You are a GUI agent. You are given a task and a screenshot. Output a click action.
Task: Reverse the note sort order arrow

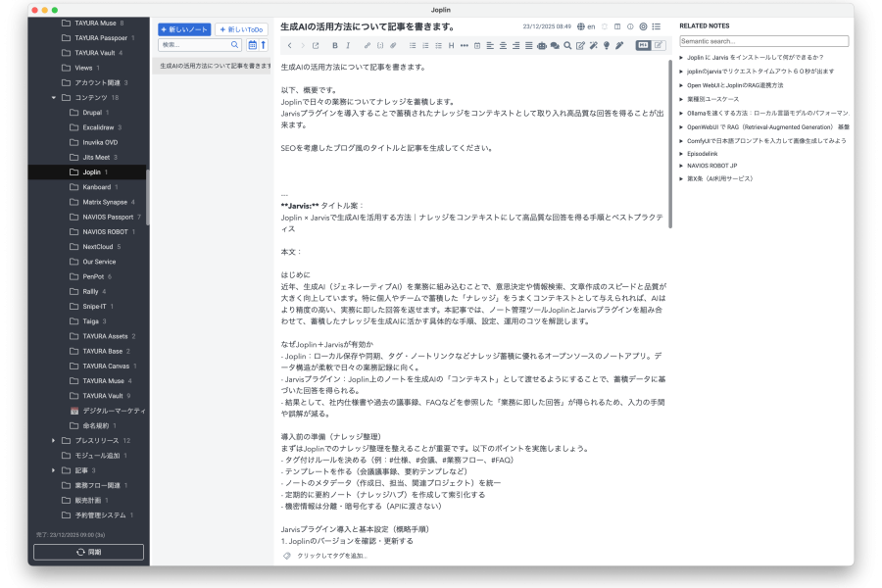click(x=264, y=45)
